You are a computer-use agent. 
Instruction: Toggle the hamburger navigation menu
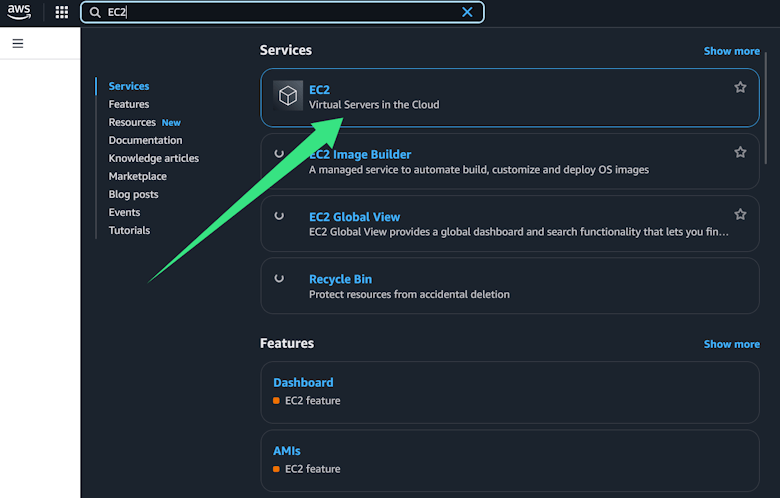(x=18, y=44)
